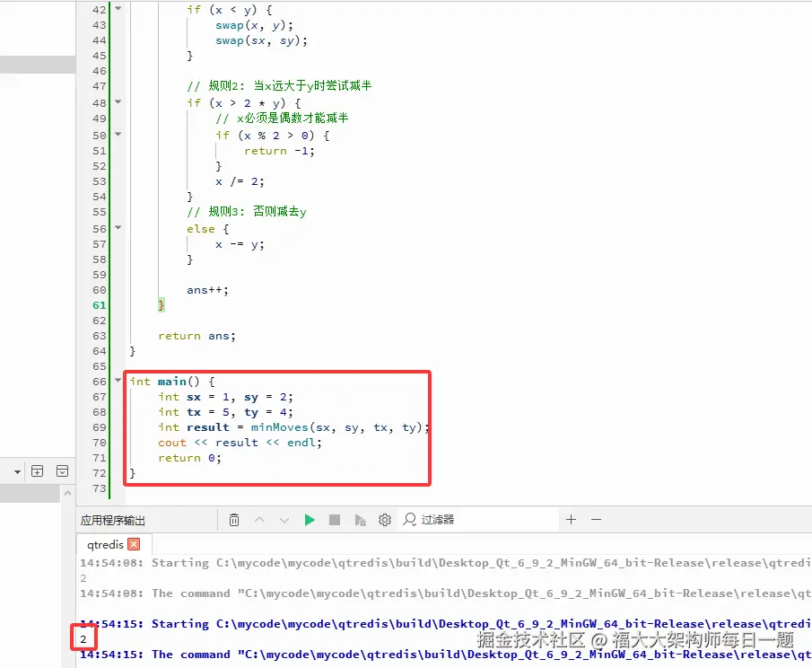
Task: Split the side panel with plus-box icon
Action: [38, 471]
